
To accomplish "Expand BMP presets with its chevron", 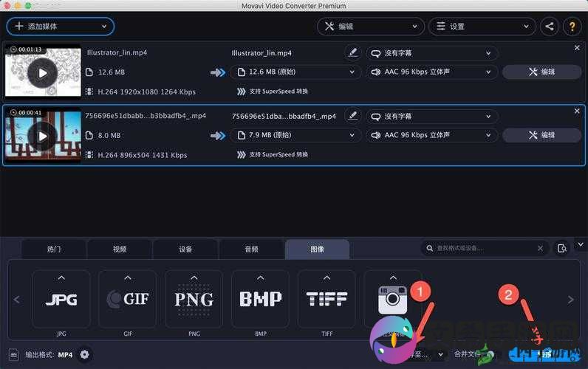I will 260,278.
